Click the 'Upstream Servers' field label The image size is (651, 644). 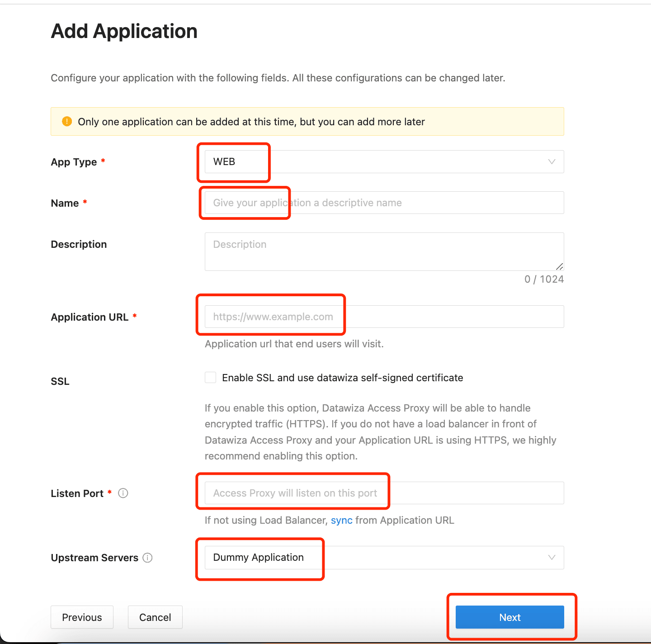pyautogui.click(x=94, y=558)
